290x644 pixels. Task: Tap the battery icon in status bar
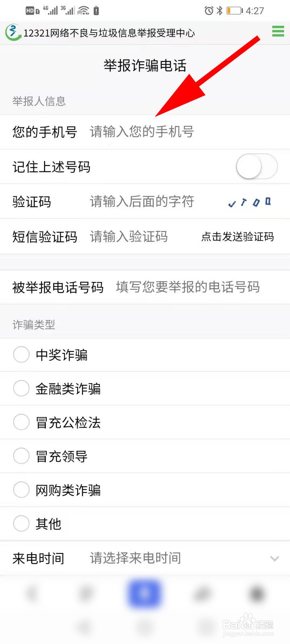point(234,11)
